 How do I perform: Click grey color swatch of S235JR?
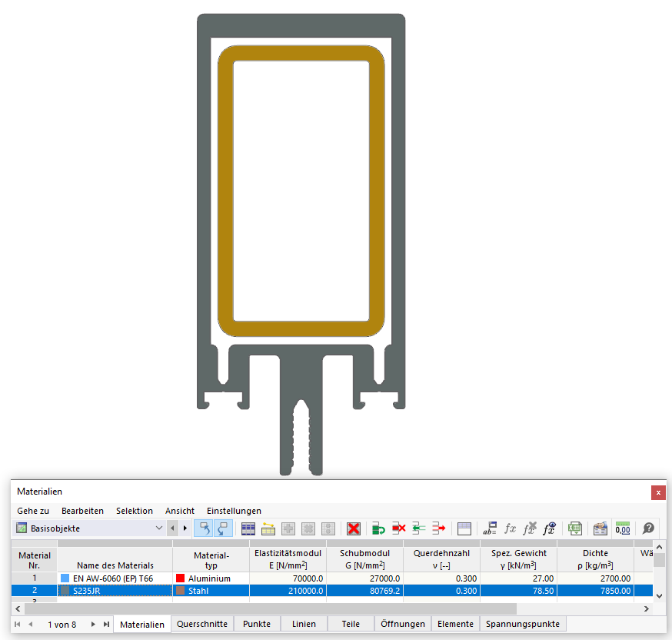point(65,590)
